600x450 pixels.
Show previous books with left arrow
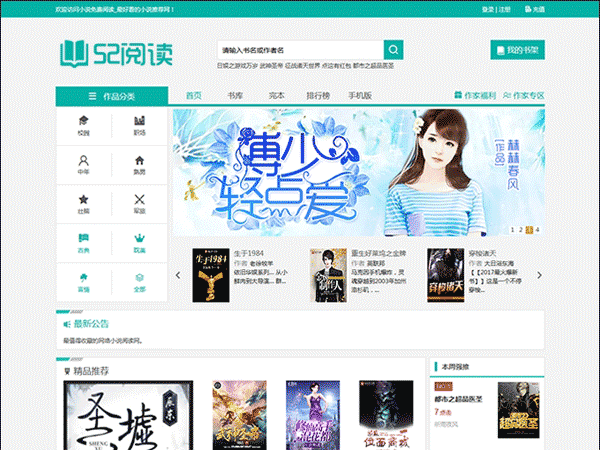pyautogui.click(x=179, y=273)
